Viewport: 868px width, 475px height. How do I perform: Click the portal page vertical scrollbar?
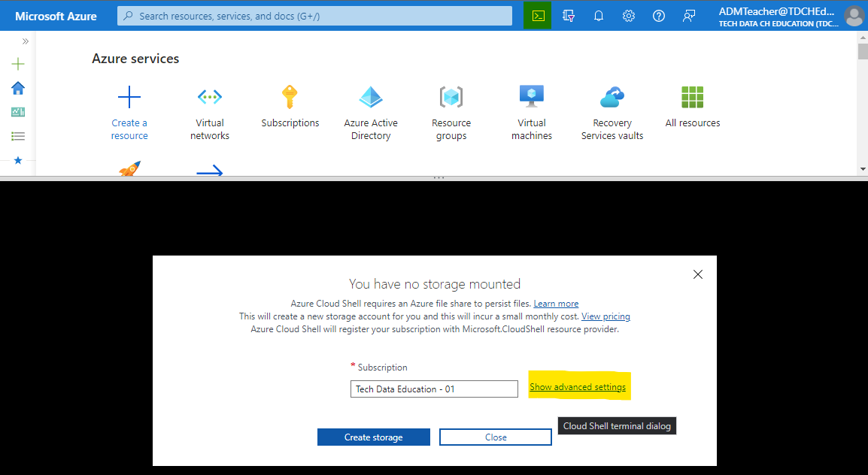tap(863, 51)
